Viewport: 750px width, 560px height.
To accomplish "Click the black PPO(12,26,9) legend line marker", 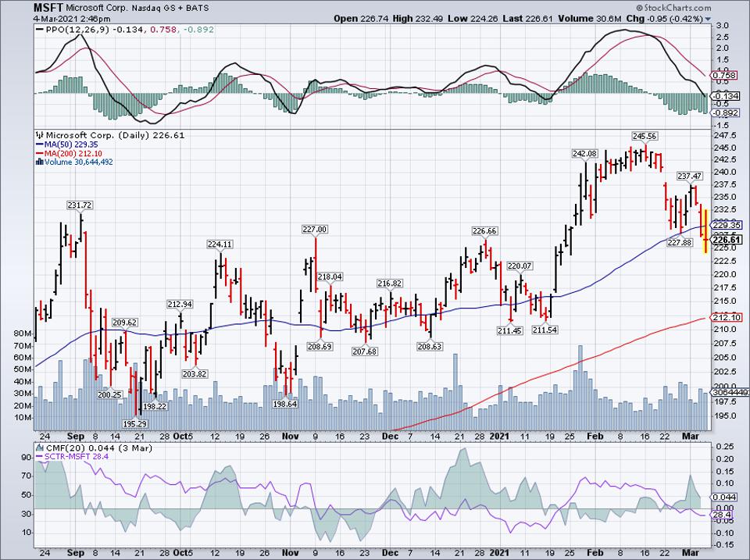I will [41, 29].
